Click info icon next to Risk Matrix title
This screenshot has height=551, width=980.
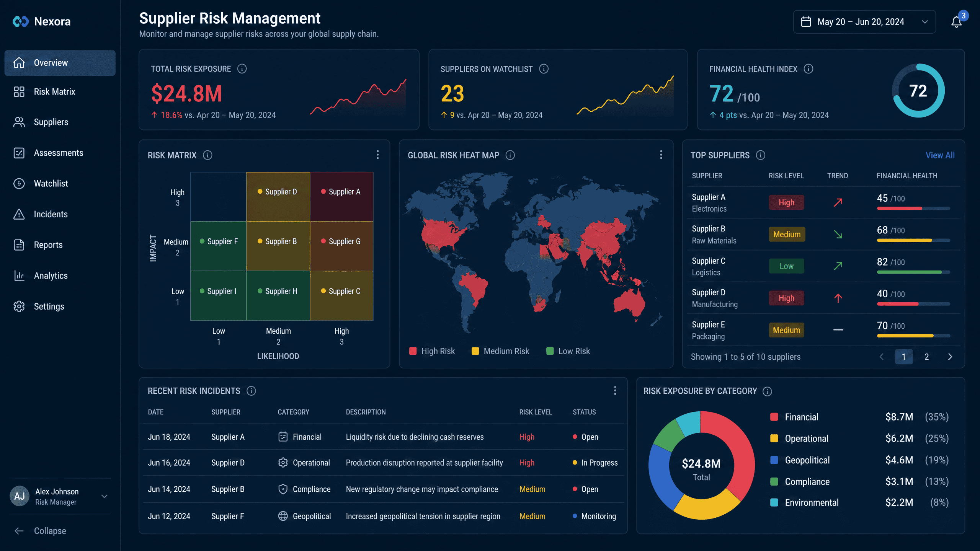click(x=207, y=155)
